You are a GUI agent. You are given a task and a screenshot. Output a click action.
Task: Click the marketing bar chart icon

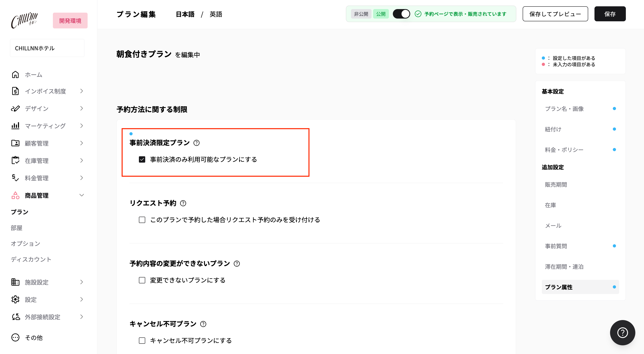click(15, 126)
